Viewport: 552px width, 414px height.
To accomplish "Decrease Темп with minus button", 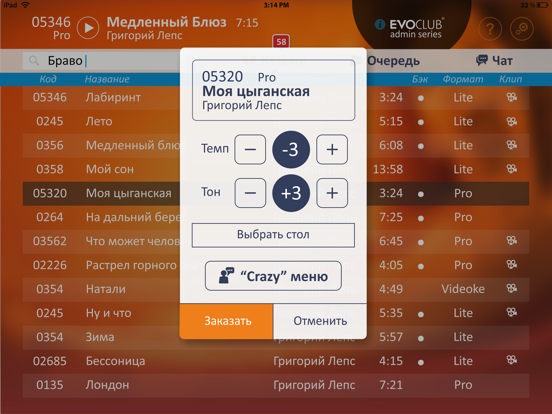I will tap(250, 149).
